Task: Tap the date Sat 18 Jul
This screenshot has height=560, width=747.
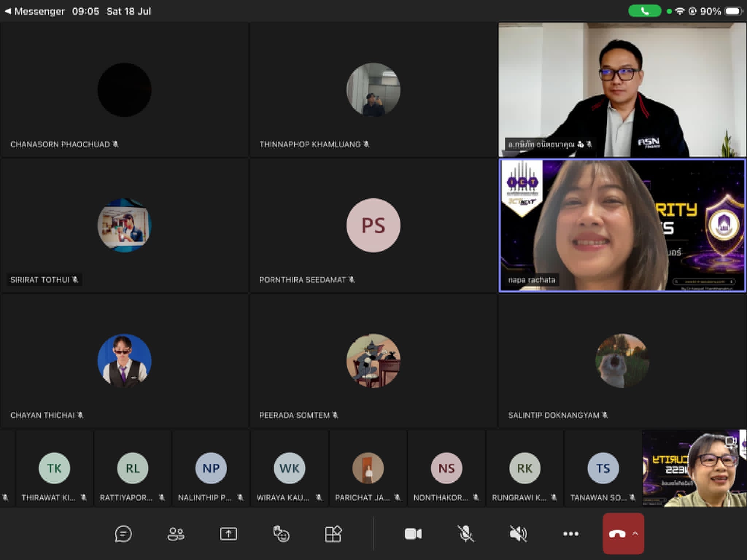Action: click(129, 11)
